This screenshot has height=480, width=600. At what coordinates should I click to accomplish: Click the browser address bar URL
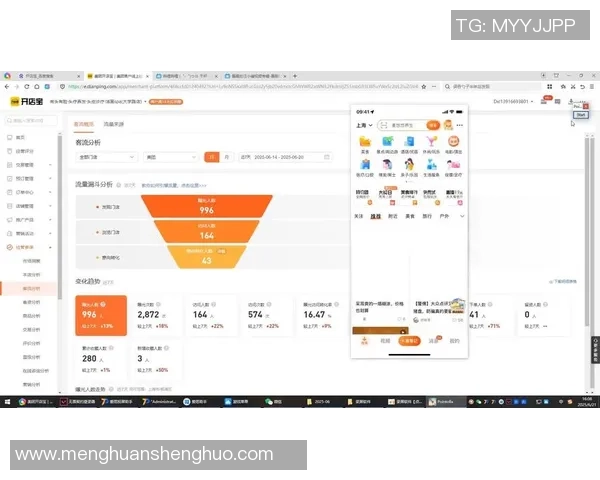(243, 87)
